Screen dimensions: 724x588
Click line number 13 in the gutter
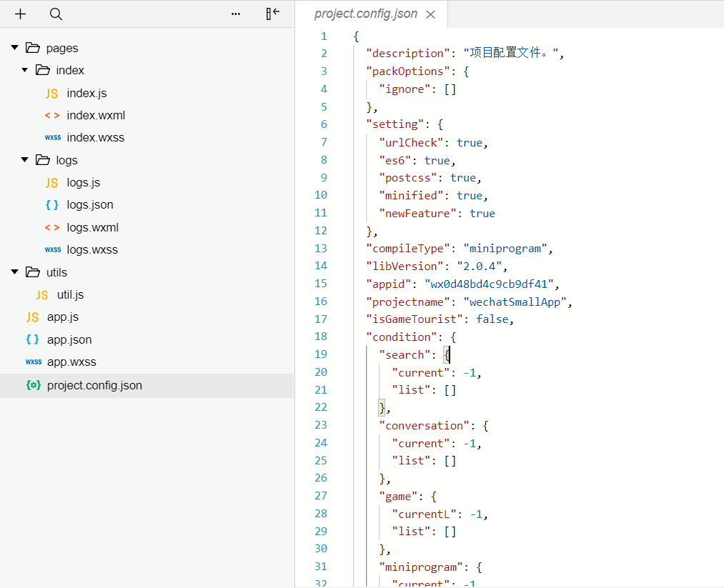(321, 249)
